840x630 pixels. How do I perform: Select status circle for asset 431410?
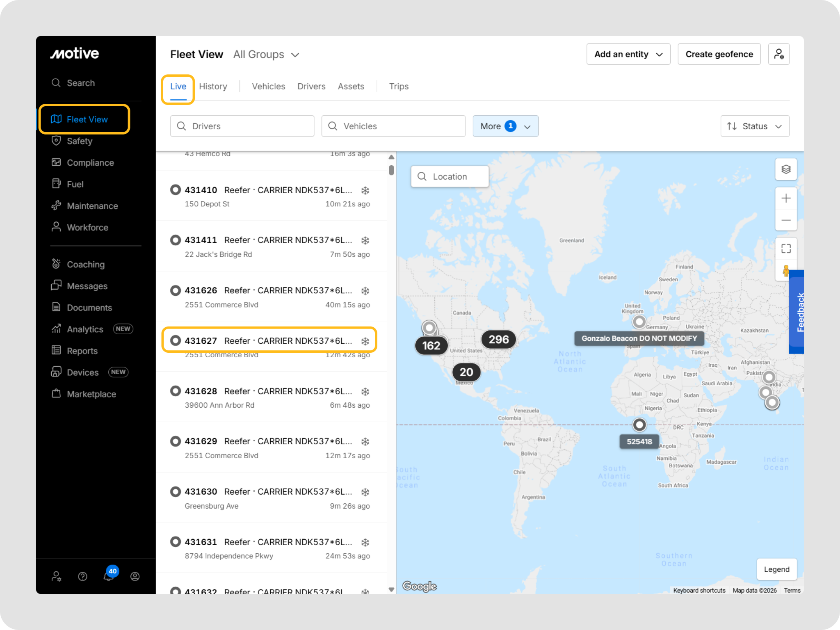click(x=176, y=190)
